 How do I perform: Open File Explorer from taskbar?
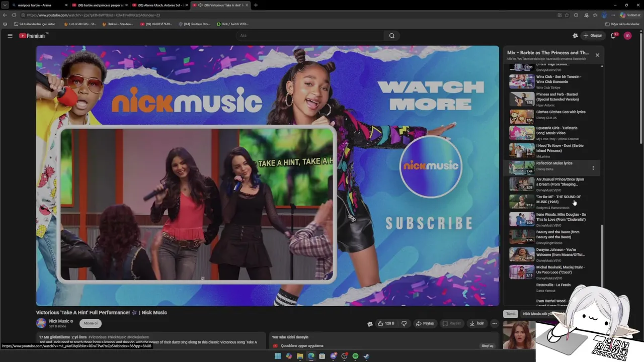click(300, 356)
